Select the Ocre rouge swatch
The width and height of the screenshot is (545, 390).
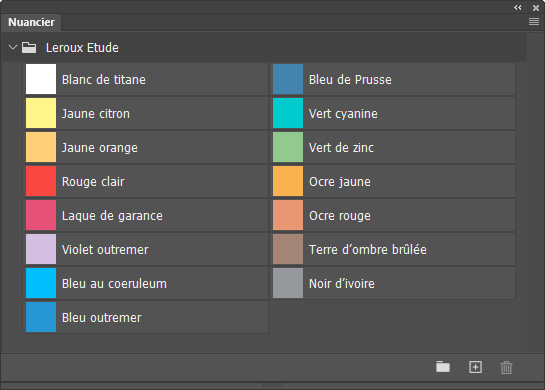click(x=288, y=215)
